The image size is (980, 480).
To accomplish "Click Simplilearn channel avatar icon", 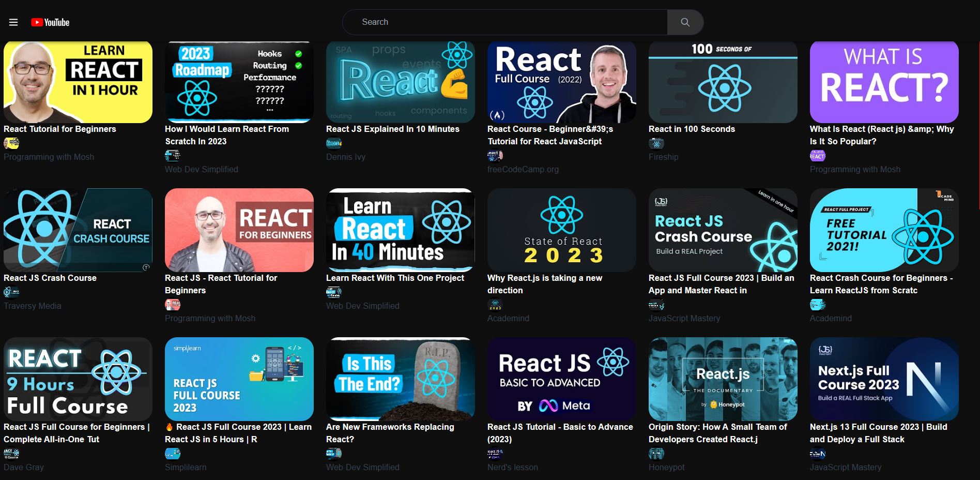I will pos(173,454).
